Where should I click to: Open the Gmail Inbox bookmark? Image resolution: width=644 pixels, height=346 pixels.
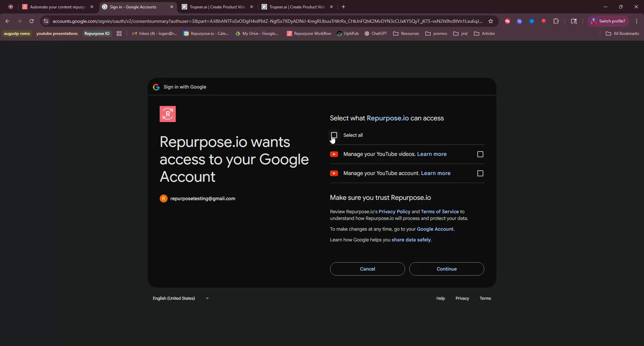(154, 34)
